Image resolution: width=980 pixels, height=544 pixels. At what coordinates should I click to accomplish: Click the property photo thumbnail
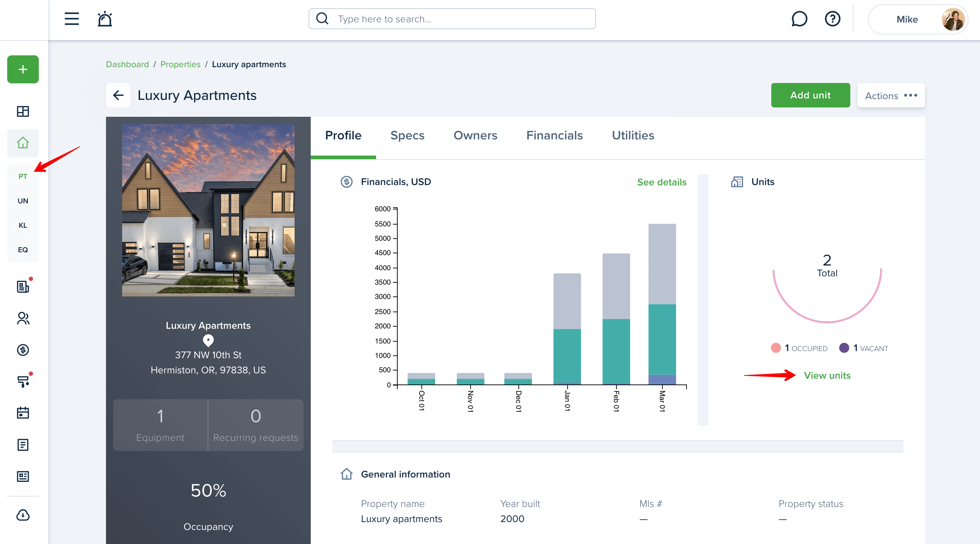[208, 210]
